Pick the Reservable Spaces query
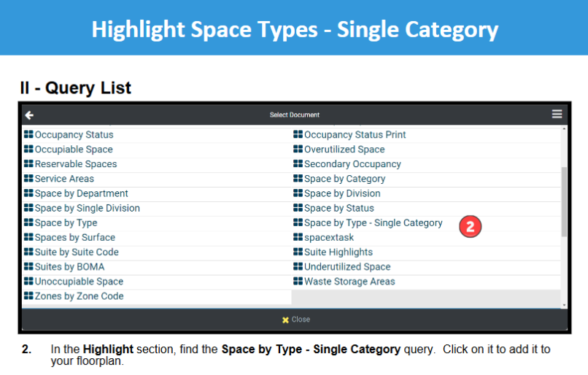This screenshot has width=588, height=375. click(76, 164)
